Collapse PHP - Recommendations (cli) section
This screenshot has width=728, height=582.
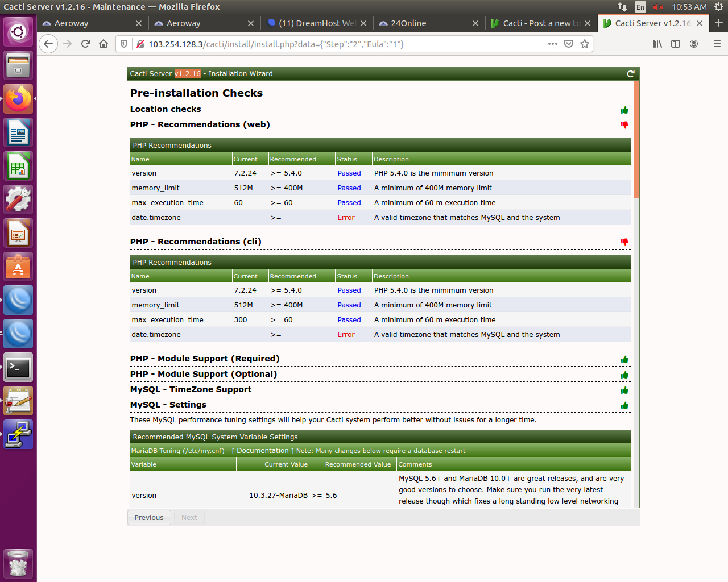(x=196, y=242)
